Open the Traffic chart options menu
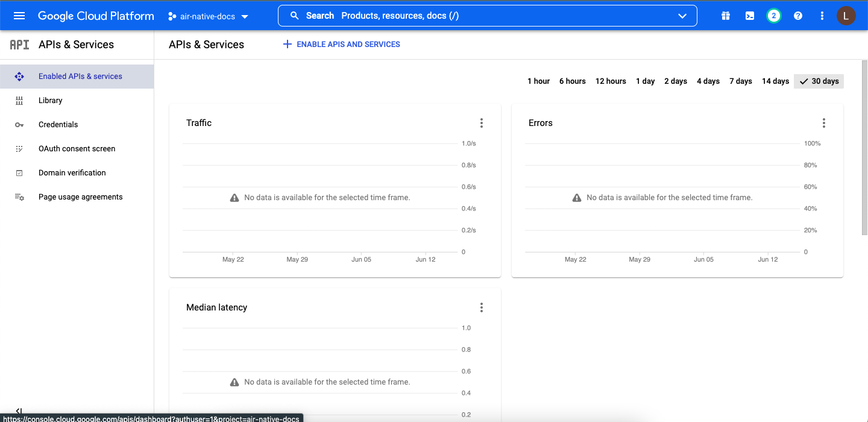The image size is (868, 422). click(481, 123)
